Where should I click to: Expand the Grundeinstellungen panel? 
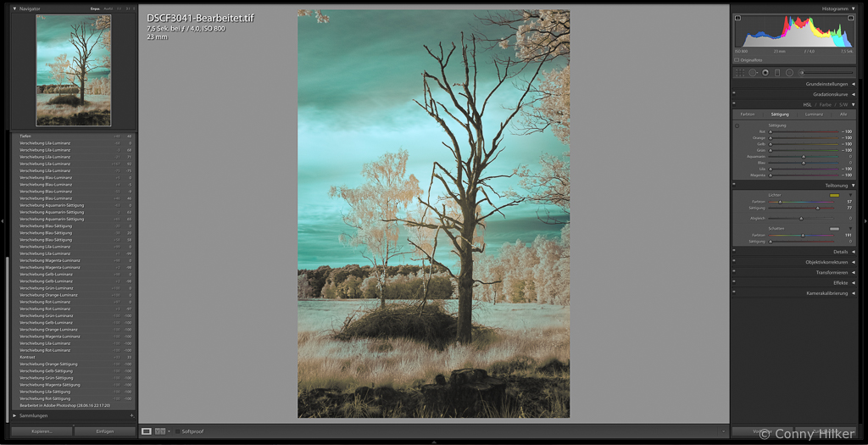853,84
